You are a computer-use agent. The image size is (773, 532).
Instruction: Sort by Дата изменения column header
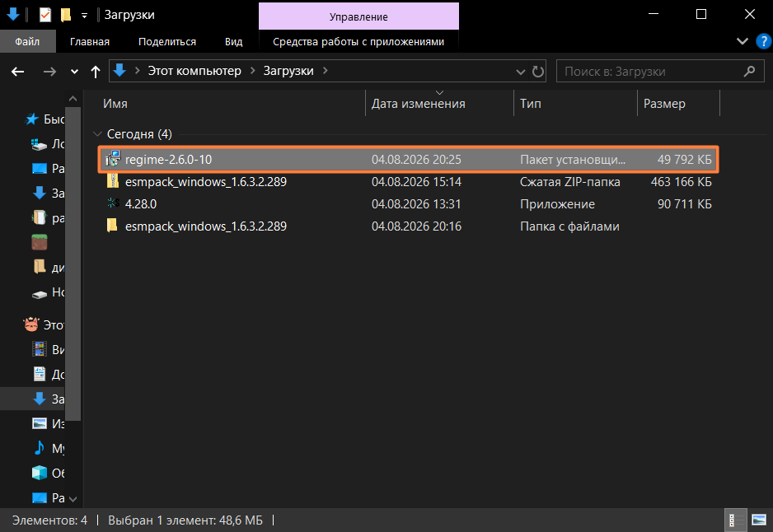[x=418, y=104]
